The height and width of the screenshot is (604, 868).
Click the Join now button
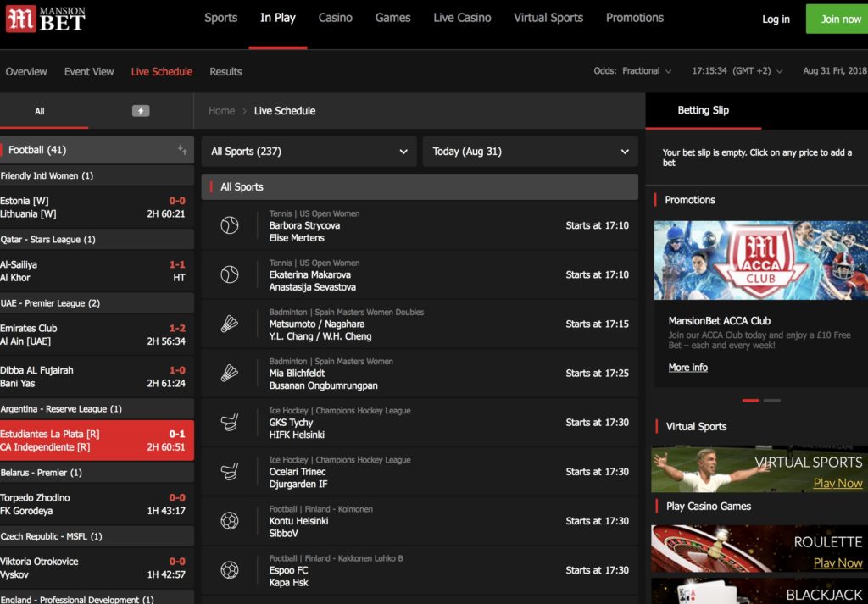coord(838,19)
